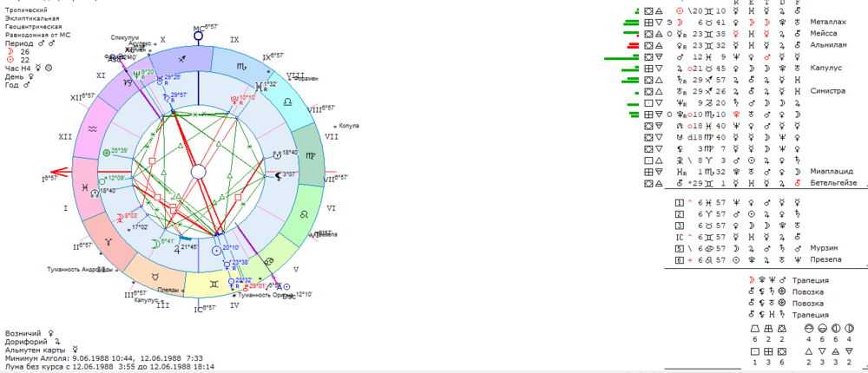
Task: Click the Луна без курса line
Action: point(109,367)
